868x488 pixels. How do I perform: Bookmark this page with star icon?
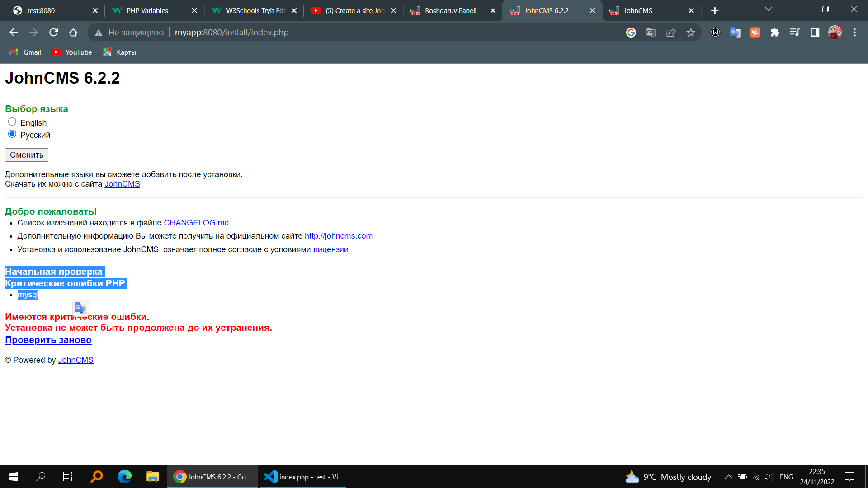(x=690, y=32)
